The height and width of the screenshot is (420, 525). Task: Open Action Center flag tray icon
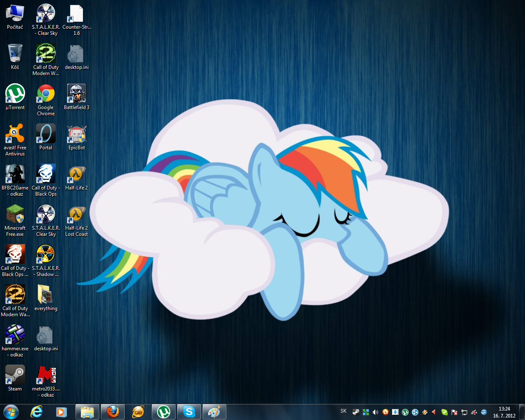tap(454, 412)
